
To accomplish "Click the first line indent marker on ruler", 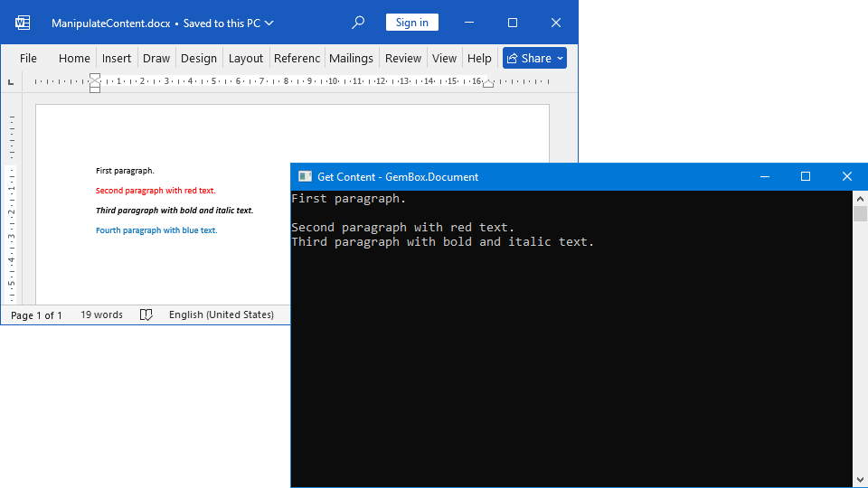I will [x=95, y=78].
